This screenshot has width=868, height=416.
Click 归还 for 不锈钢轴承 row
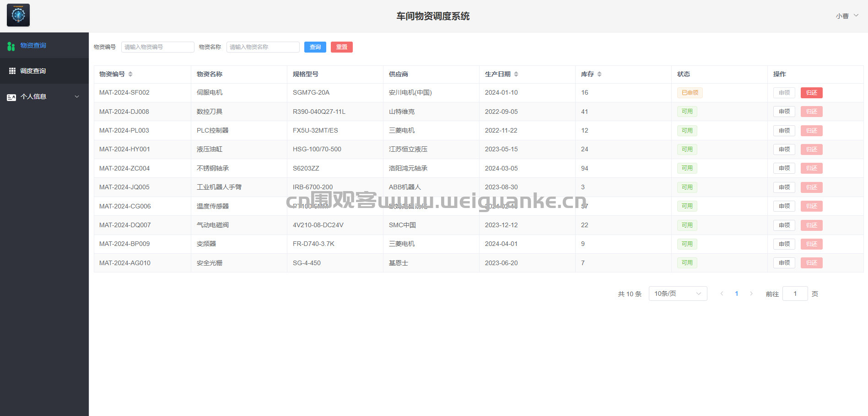pyautogui.click(x=812, y=168)
